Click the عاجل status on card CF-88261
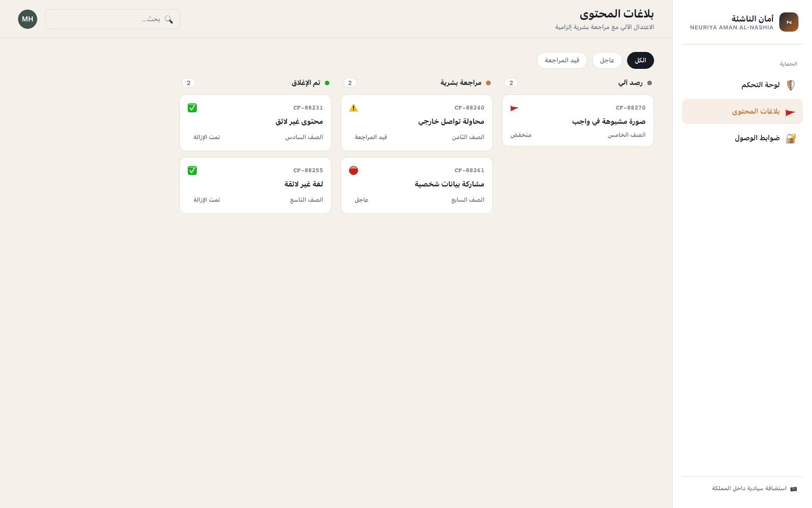This screenshot has width=812, height=508. click(361, 200)
